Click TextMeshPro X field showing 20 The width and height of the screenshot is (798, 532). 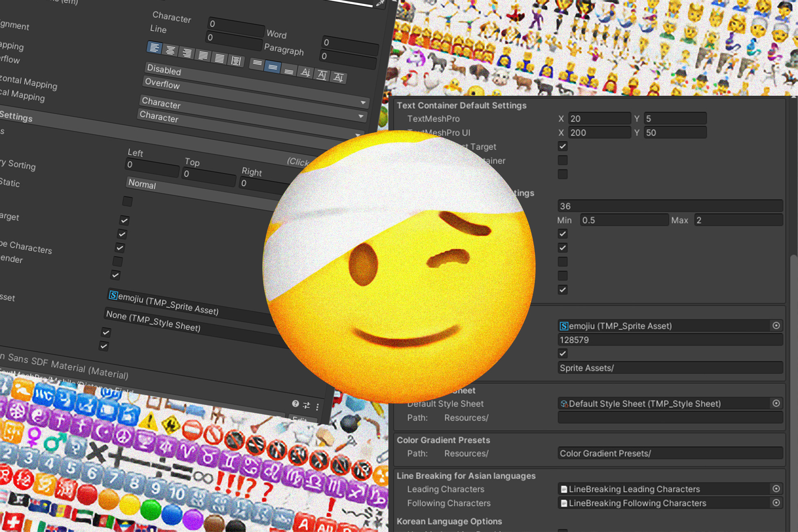599,119
